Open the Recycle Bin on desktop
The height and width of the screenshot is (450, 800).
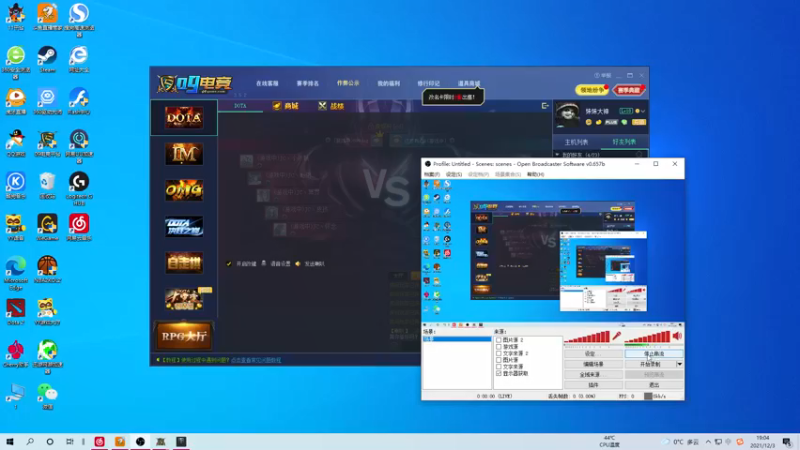(x=47, y=185)
